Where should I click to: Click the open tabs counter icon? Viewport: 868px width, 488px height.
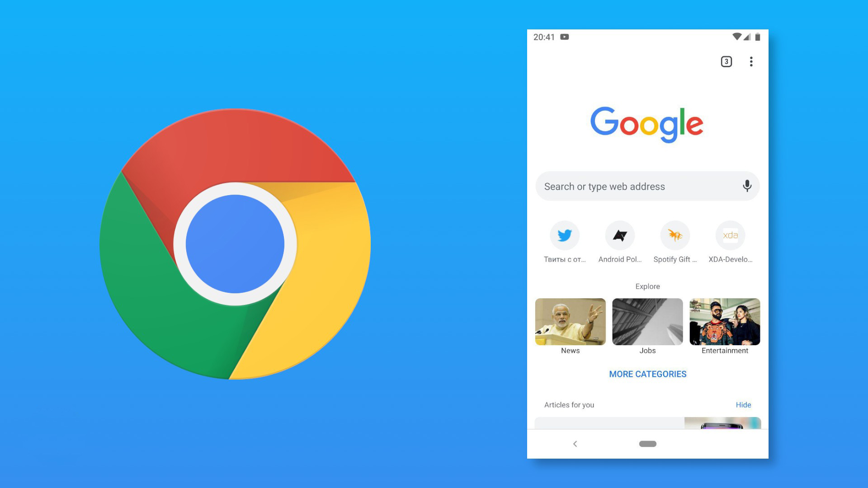(726, 61)
